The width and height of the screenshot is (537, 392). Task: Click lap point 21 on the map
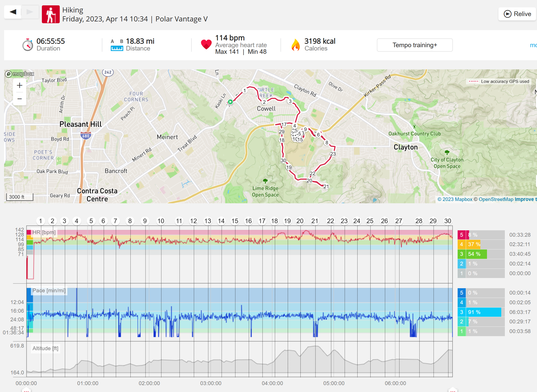pos(326,186)
